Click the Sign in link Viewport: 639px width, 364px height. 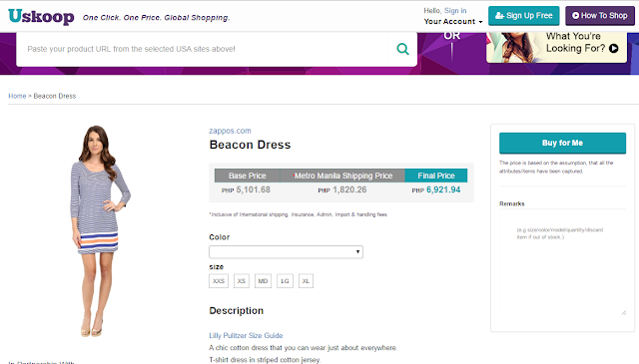click(x=455, y=11)
